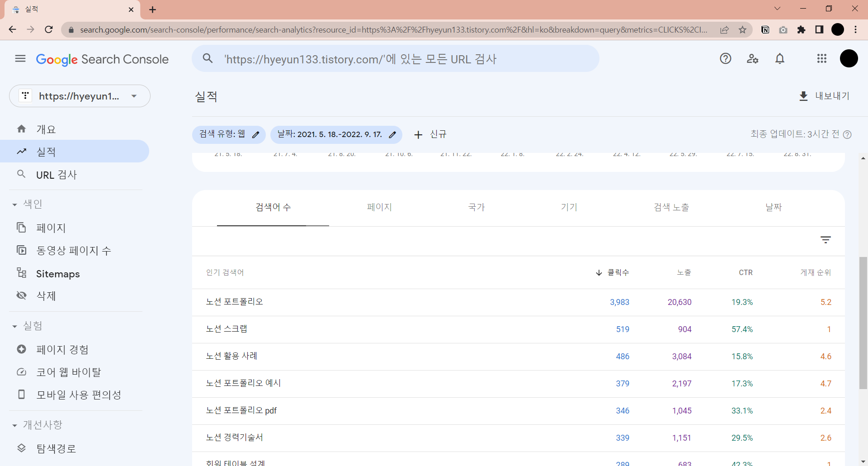Edit the 날짜 date range filter chip
The image size is (868, 466).
336,134
